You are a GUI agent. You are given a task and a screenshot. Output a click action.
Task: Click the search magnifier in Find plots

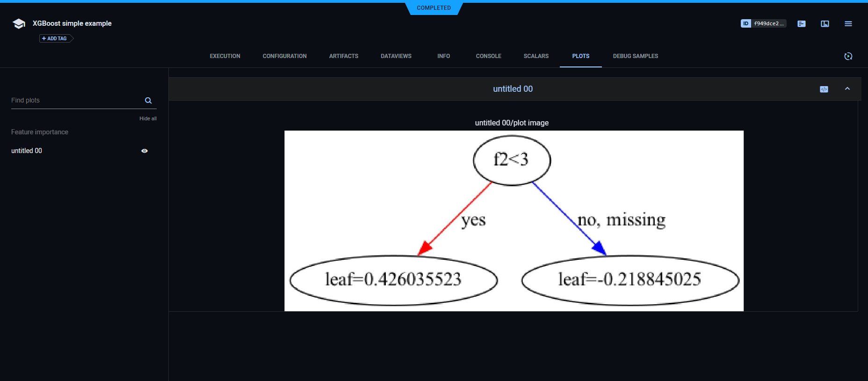tap(148, 101)
